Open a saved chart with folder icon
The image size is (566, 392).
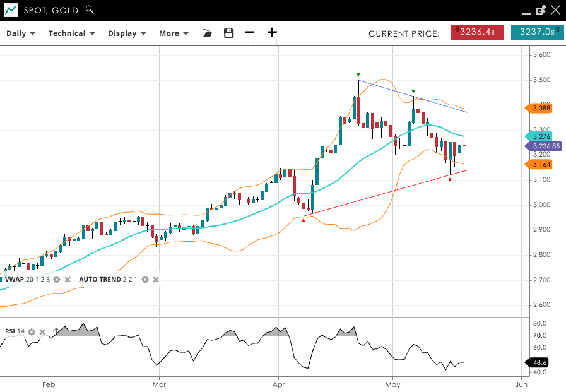(207, 33)
